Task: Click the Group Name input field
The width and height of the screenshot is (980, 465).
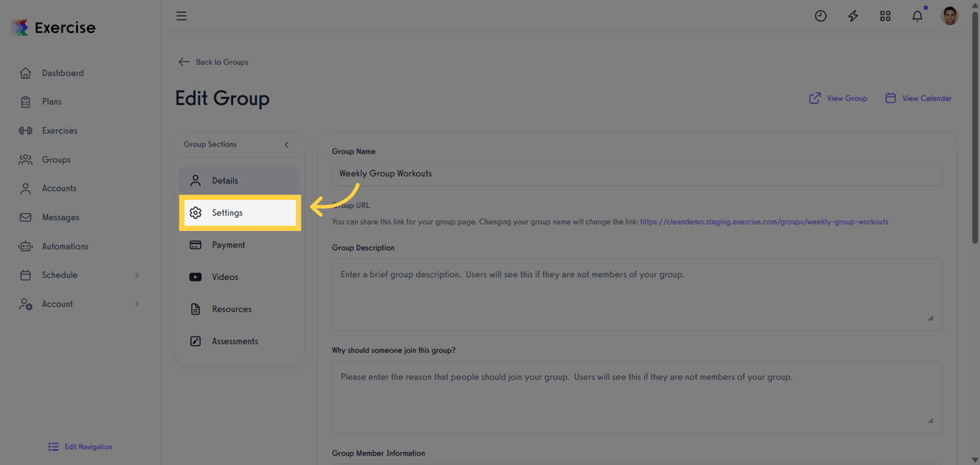Action: tap(637, 174)
